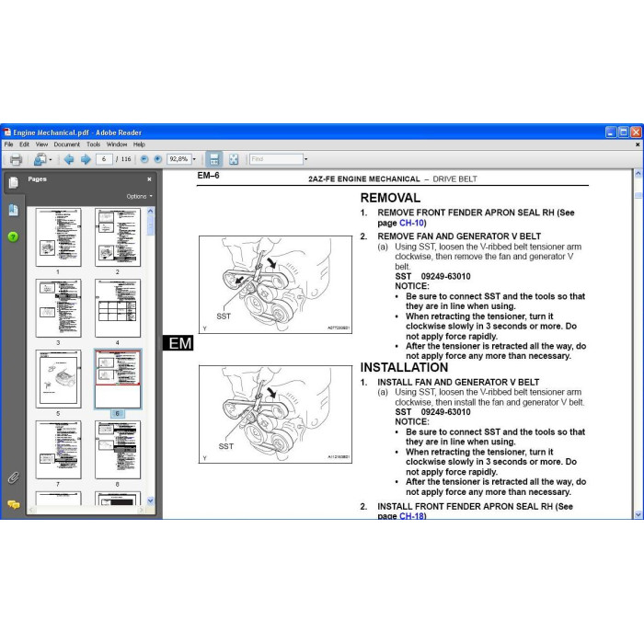Click fit one full page icon
Screen dimensions: 644x644
pos(234,159)
